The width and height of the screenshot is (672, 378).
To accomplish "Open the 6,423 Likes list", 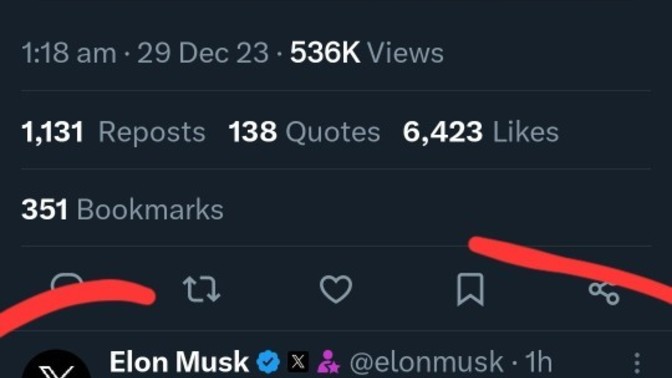I will [481, 132].
